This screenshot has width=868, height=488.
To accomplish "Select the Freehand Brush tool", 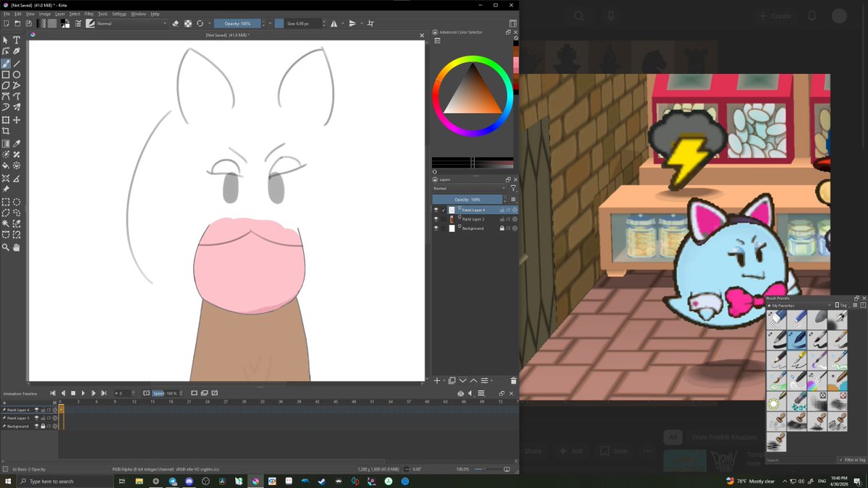I will click(x=6, y=64).
